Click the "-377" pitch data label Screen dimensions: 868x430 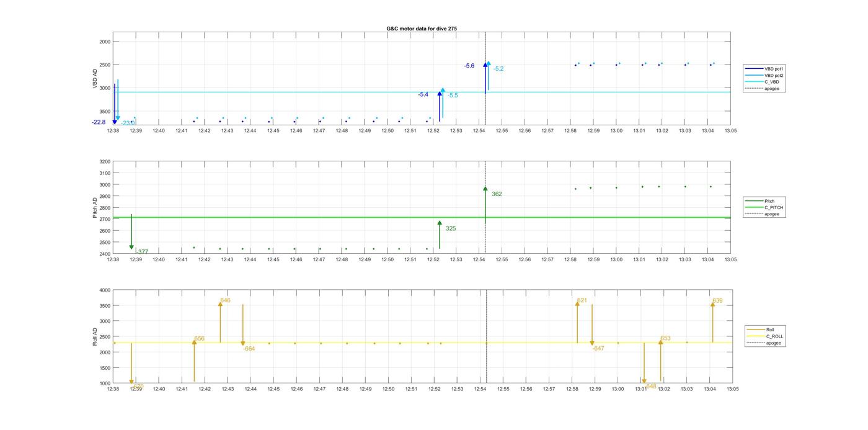(x=142, y=252)
